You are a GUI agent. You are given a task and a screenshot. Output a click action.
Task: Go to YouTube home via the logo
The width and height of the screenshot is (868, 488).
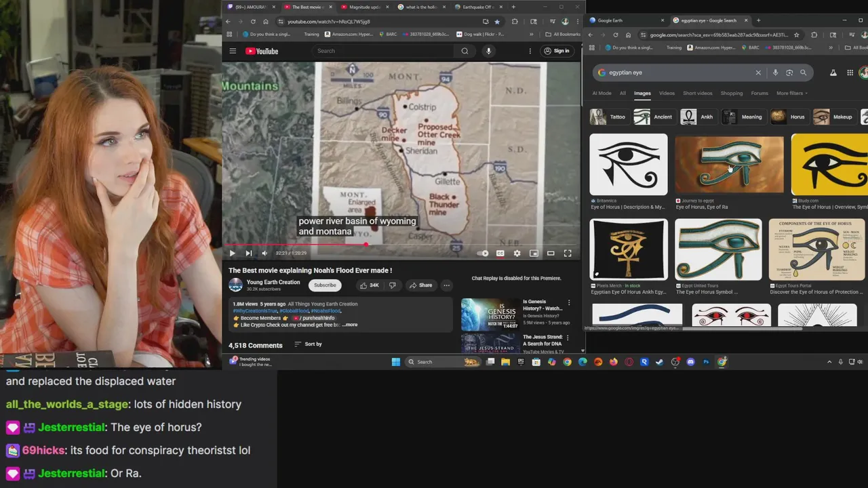(x=262, y=51)
